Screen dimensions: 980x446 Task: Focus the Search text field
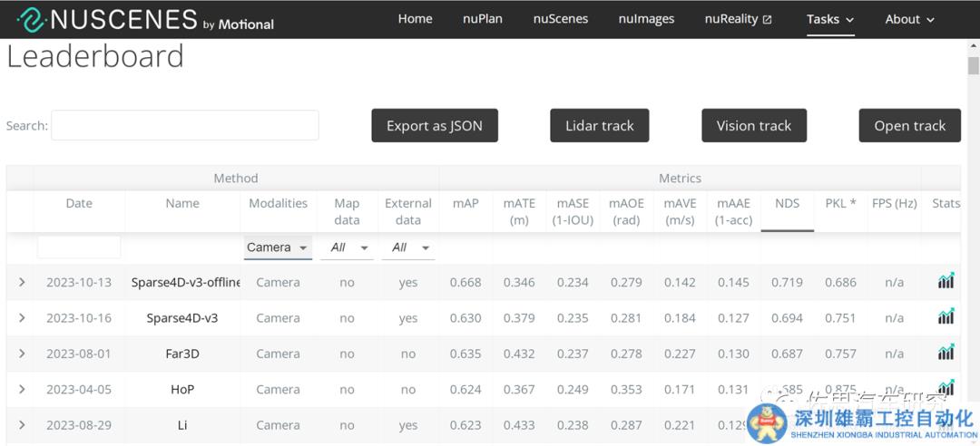[x=185, y=126]
